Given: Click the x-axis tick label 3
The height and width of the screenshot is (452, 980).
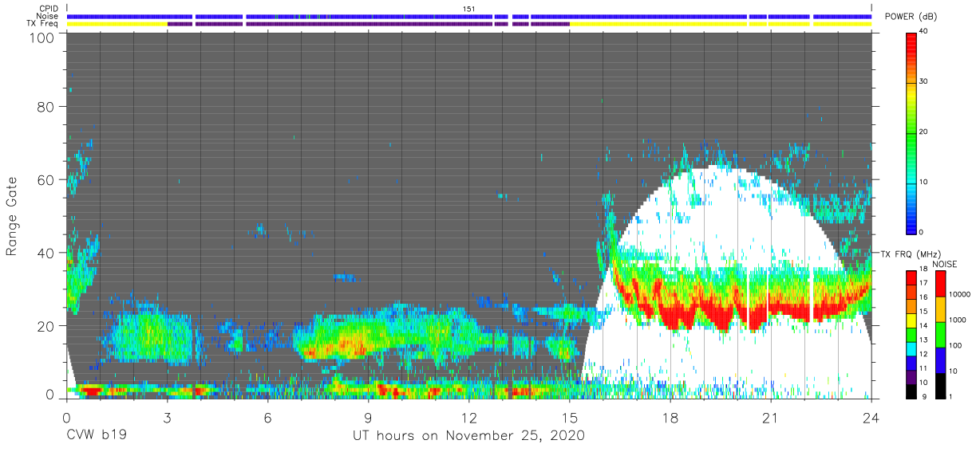Looking at the screenshot, I should (167, 418).
